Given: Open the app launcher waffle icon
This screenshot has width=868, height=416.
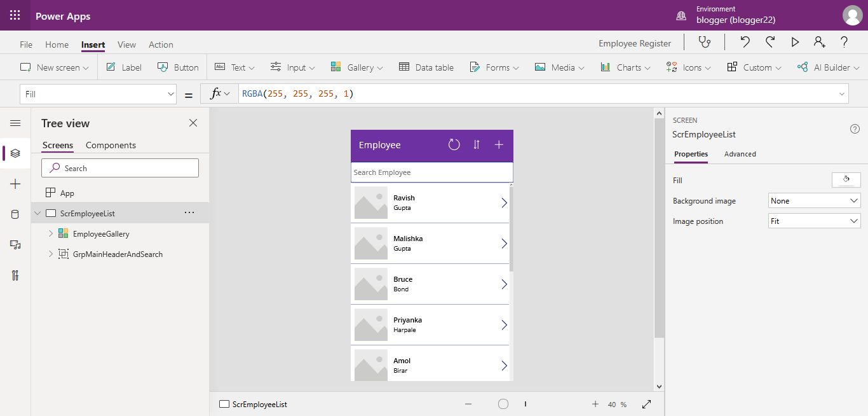Looking at the screenshot, I should click(x=15, y=15).
